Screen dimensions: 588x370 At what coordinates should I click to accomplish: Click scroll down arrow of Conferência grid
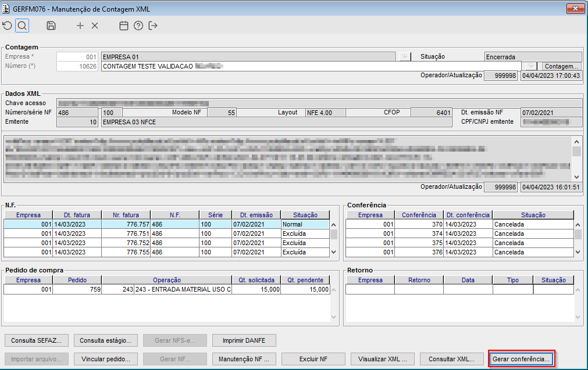coord(578,252)
